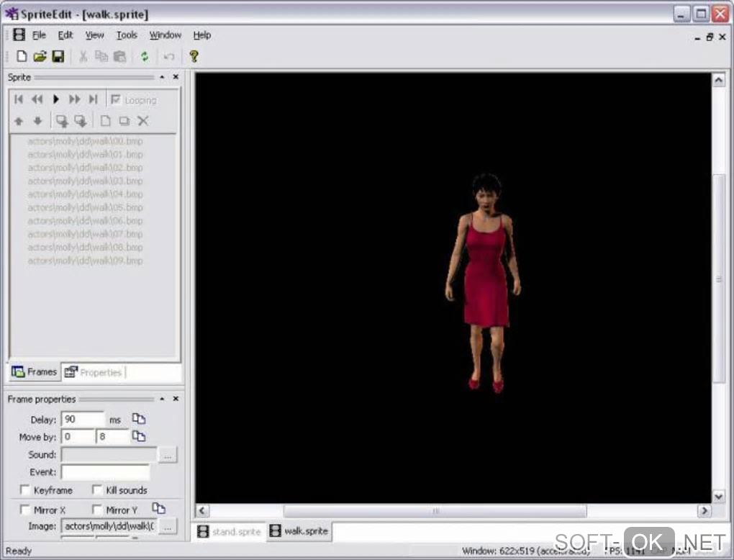Click canvas scroll down arrow
This screenshot has width=734, height=560.
click(x=719, y=496)
